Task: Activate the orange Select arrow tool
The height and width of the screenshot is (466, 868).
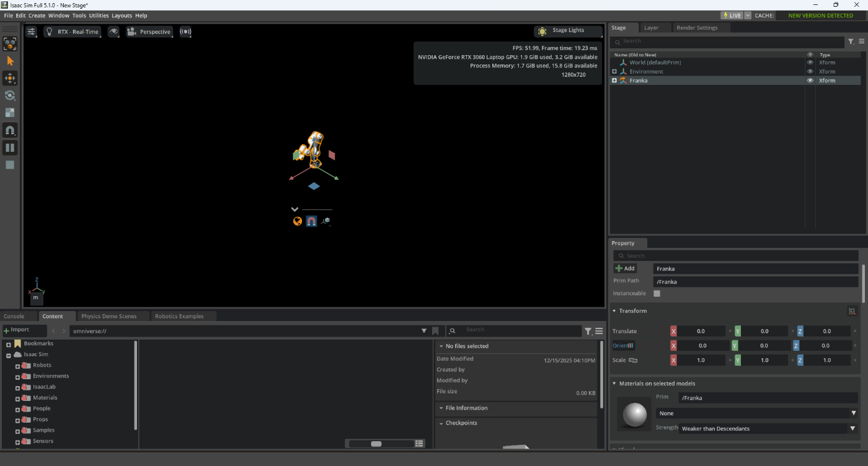Action: tap(10, 61)
